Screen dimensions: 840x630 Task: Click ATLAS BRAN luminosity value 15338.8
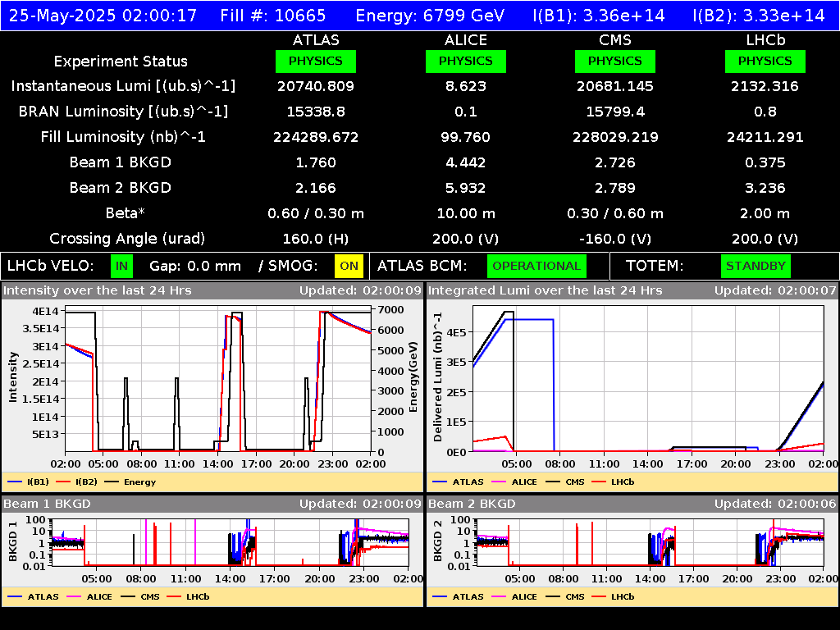point(316,112)
